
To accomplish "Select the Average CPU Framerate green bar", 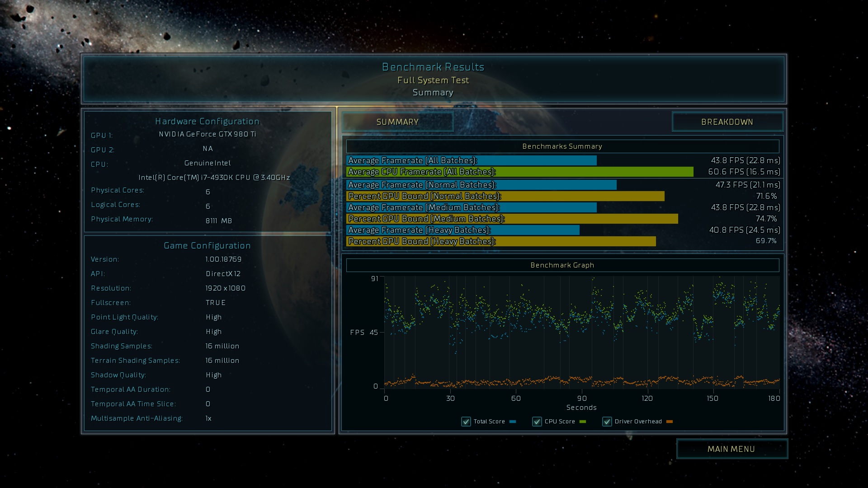I will (x=519, y=172).
